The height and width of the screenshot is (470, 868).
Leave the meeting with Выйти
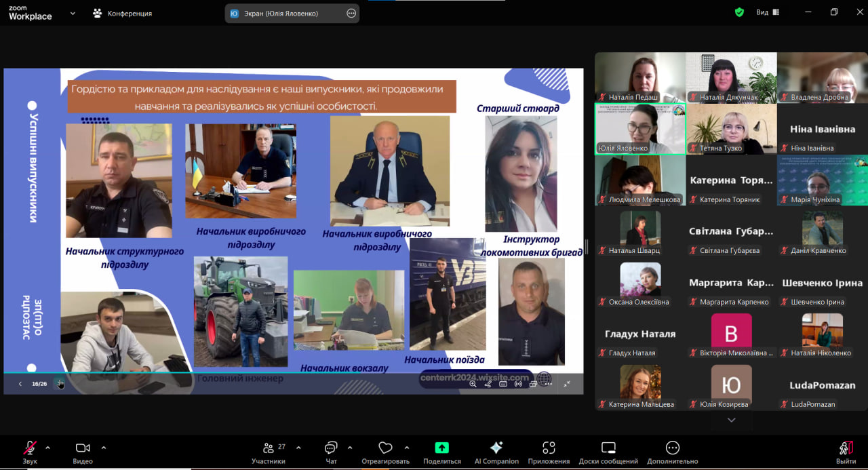(846, 452)
